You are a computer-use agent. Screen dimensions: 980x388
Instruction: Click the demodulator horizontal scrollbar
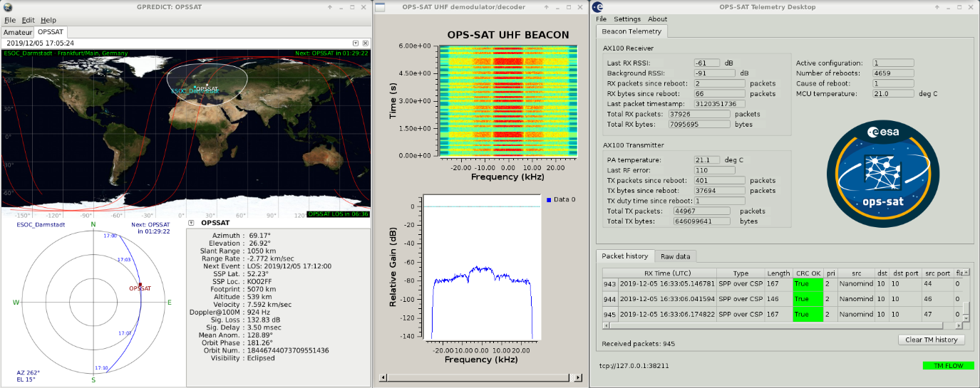pyautogui.click(x=482, y=377)
